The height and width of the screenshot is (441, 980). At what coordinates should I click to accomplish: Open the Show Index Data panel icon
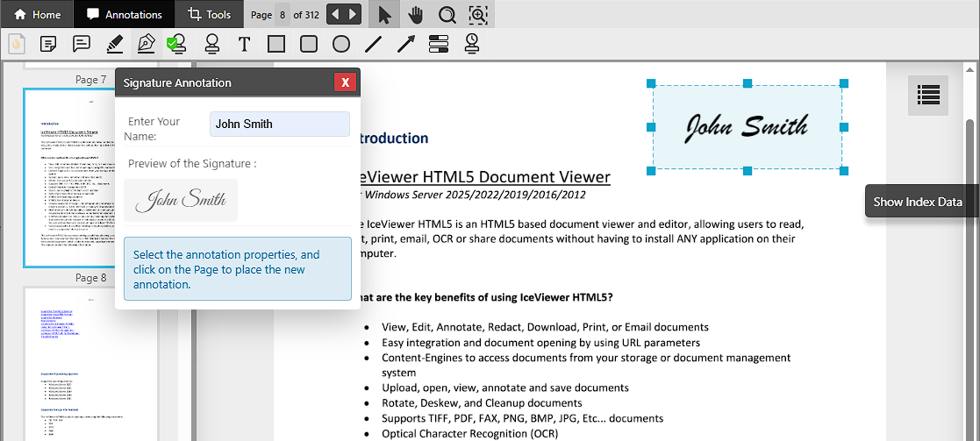tap(927, 95)
